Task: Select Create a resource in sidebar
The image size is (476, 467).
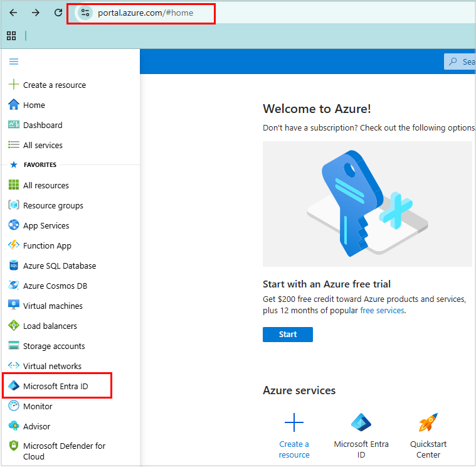Action: [x=55, y=85]
